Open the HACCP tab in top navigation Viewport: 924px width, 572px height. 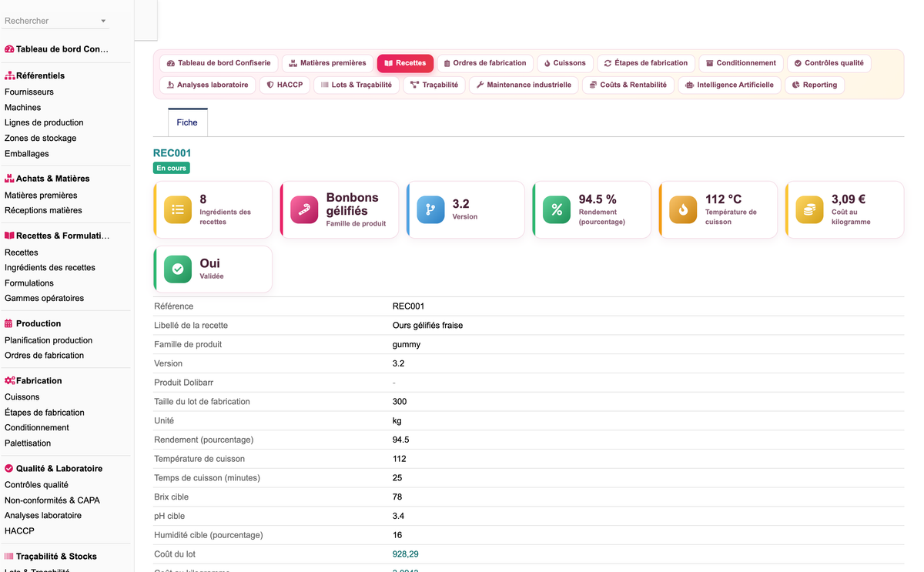[285, 85]
